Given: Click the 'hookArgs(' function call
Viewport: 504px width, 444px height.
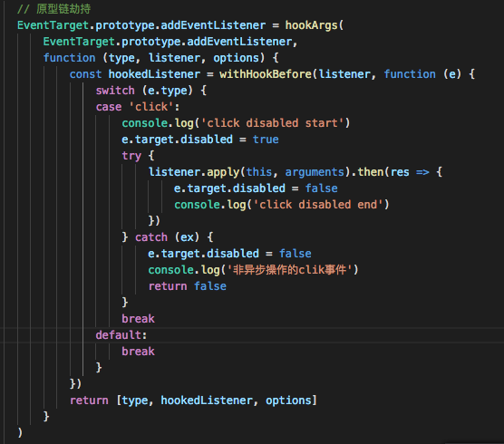Looking at the screenshot, I should (315, 25).
